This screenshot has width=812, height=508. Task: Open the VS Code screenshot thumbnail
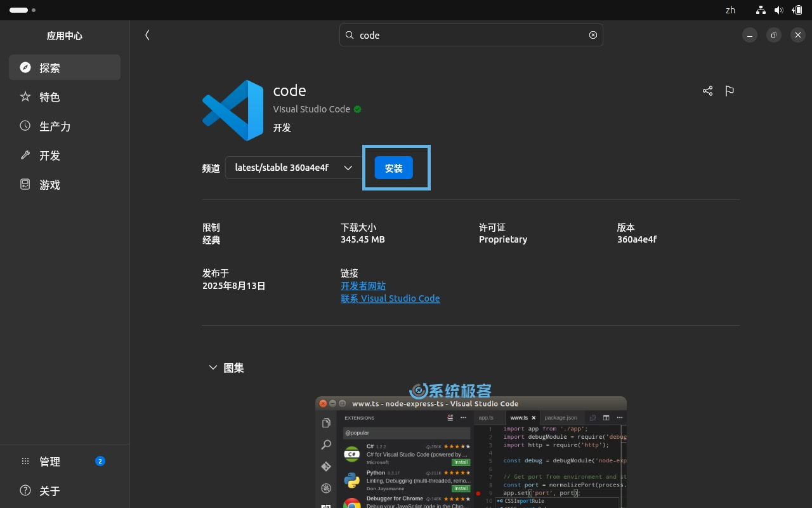pyautogui.click(x=471, y=452)
